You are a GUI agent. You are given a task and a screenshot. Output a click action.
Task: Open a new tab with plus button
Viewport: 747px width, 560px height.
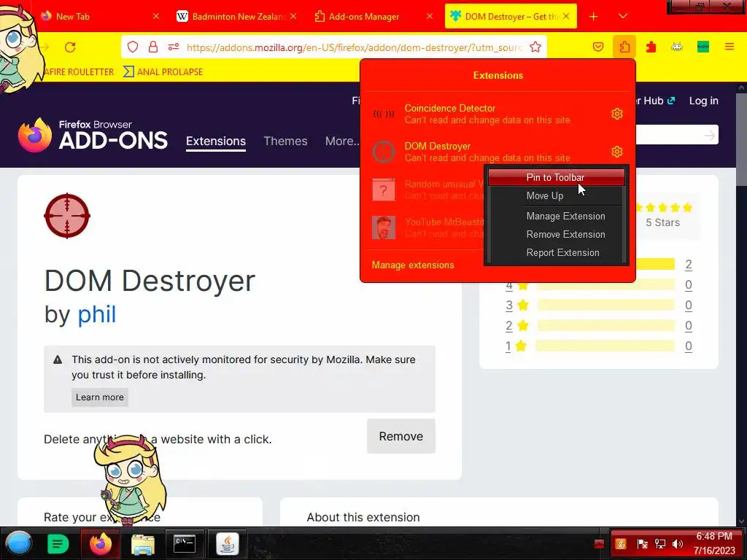[594, 17]
